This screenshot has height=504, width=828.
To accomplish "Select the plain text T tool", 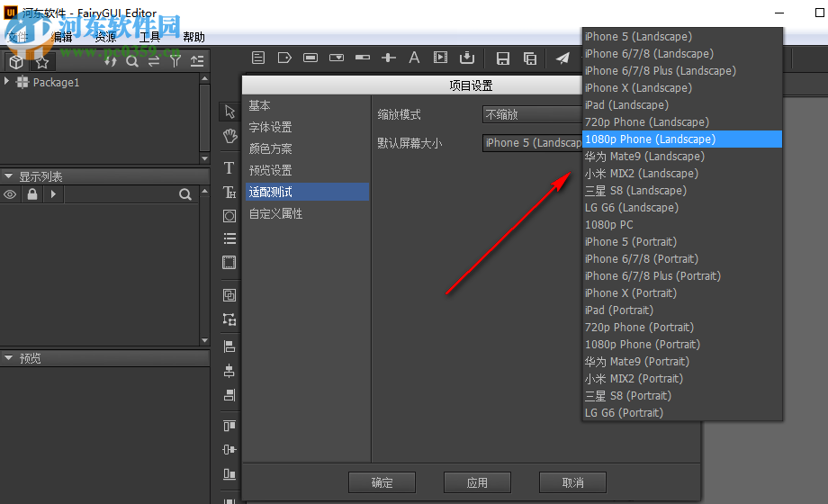I will pos(229,168).
